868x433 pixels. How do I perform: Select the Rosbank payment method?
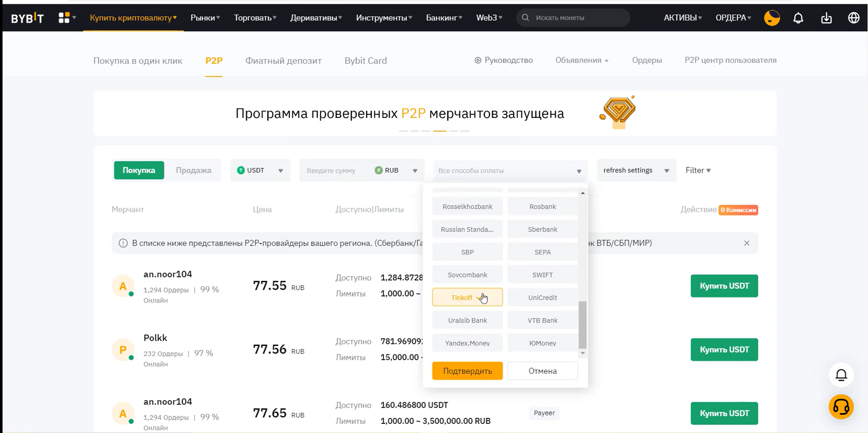click(543, 206)
